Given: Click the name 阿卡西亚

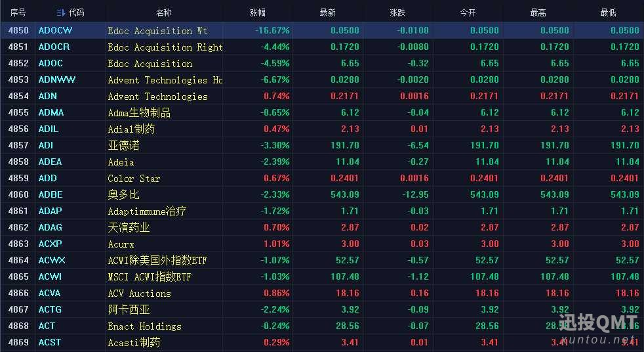Looking at the screenshot, I should [x=129, y=310].
